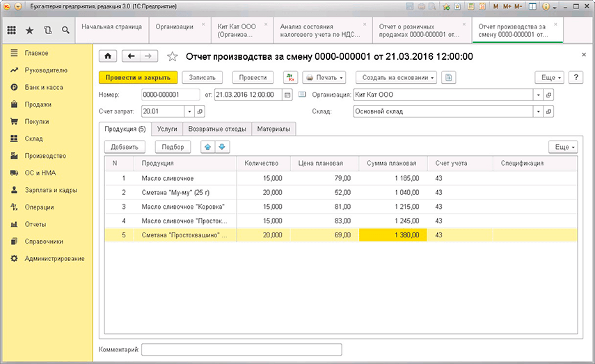595x364 pixels.
Task: Click the search magnifier icon
Action: click(65, 31)
